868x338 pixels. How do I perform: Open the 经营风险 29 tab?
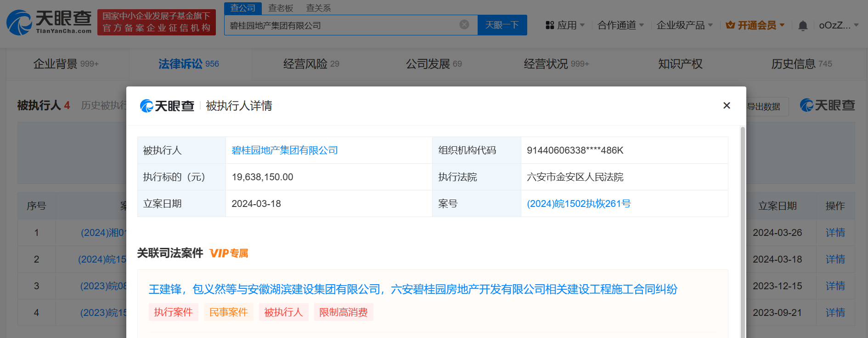(311, 64)
